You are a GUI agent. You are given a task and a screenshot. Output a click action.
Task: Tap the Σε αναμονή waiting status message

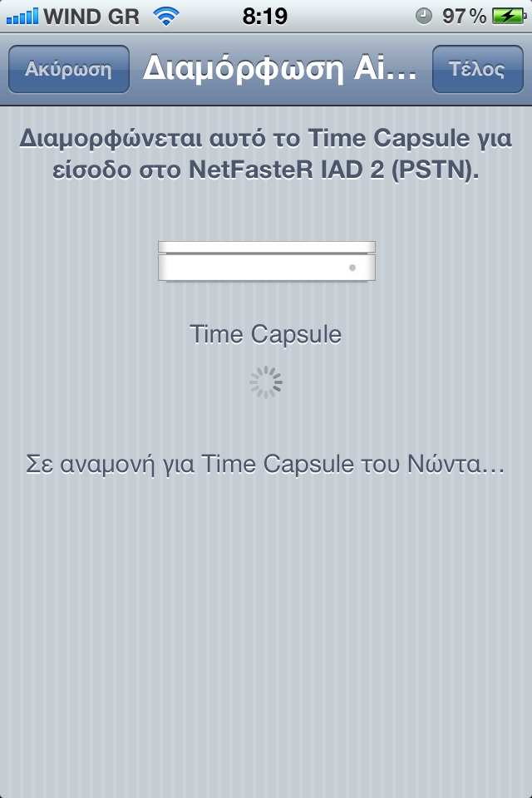tap(265, 464)
